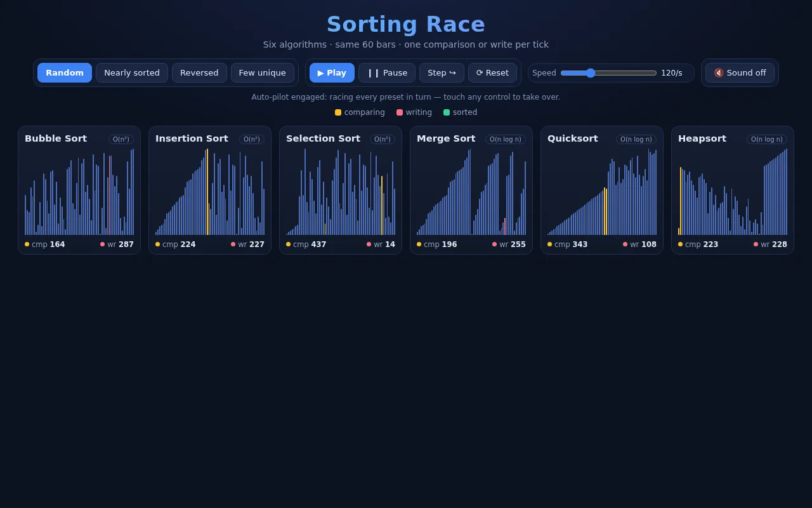Click Quicksort's cmp 343 counter
This screenshot has width=812, height=508.
coord(568,244)
